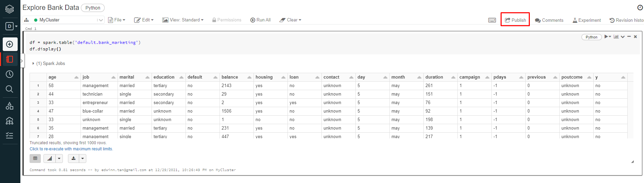Switch results to table view

[35, 159]
